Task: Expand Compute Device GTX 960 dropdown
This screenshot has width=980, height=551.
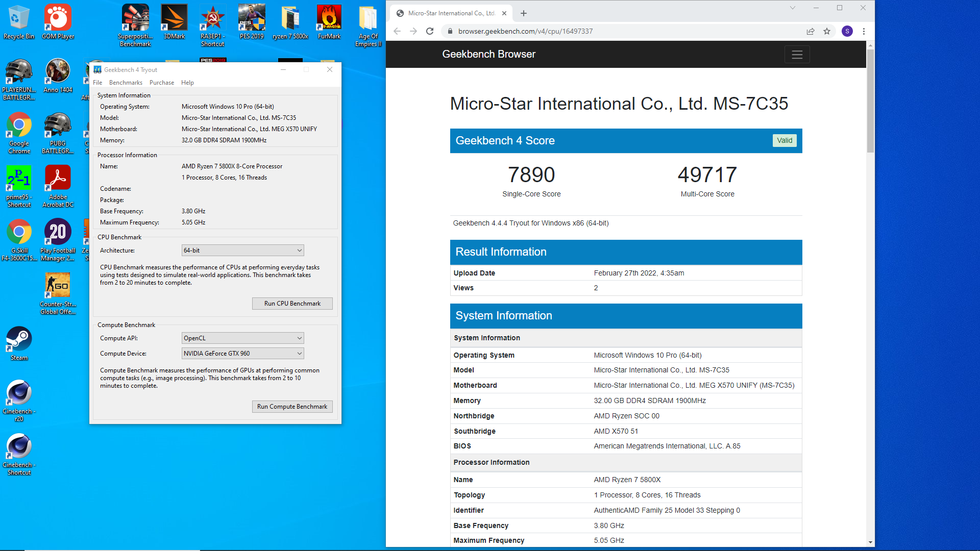Action: (243, 354)
